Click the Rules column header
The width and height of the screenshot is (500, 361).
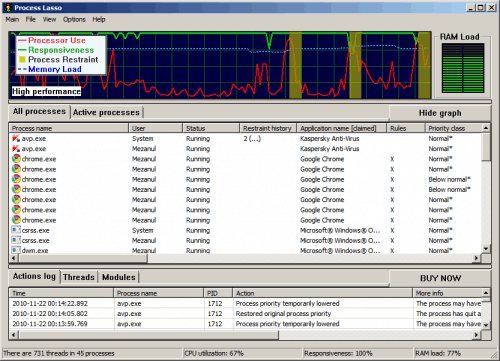pos(406,128)
